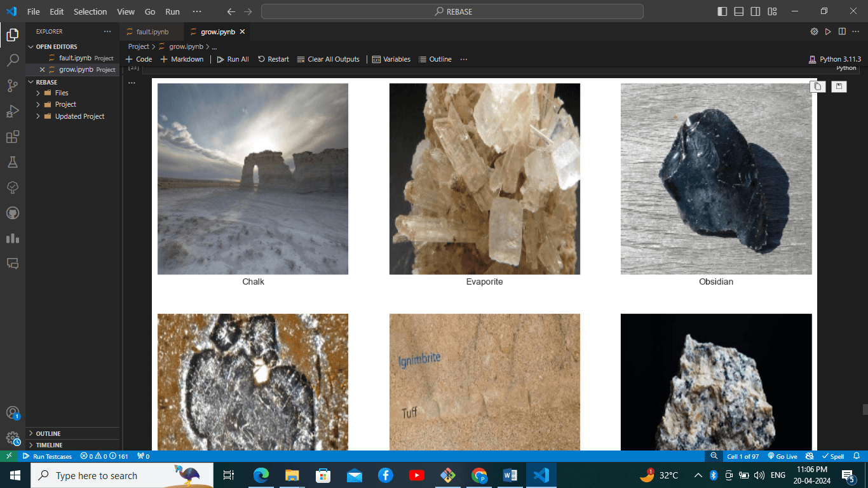Click Run Testcases in status bar
The height and width of the screenshot is (488, 868).
(x=48, y=456)
